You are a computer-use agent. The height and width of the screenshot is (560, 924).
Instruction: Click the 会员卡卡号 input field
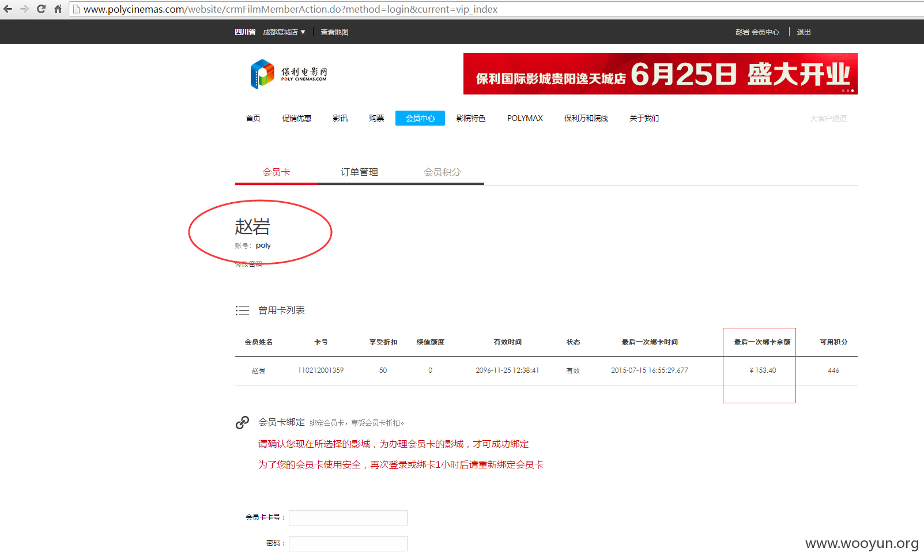pos(348,517)
